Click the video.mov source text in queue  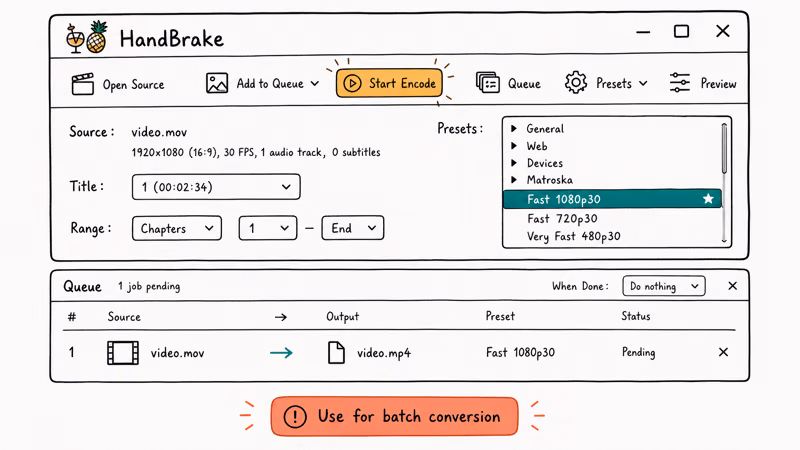(177, 353)
